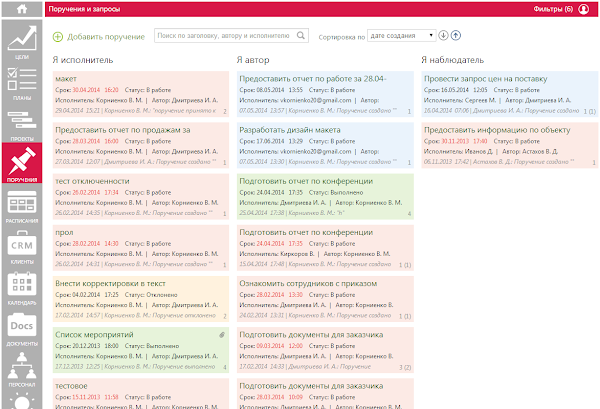Open Предоставить отчет по работе за 28.04- task
Image resolution: width=600 pixels, height=409 pixels.
313,79
